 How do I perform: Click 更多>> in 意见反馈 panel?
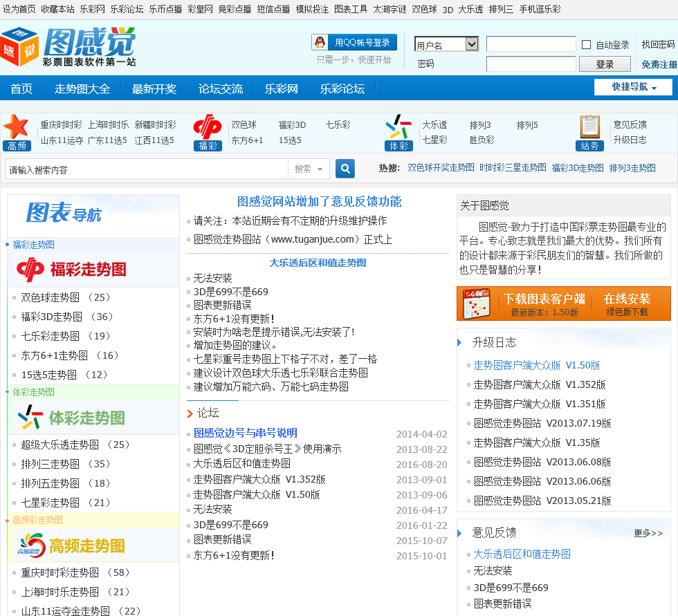point(648,533)
